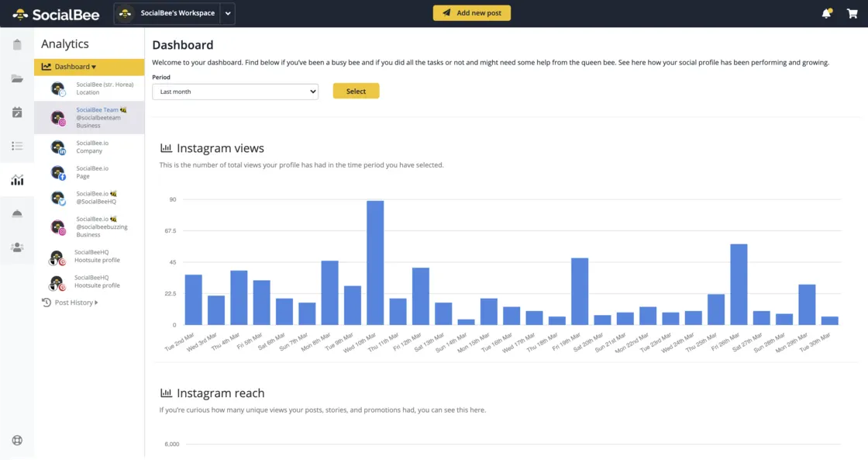Click the Dashboard page title

click(183, 45)
